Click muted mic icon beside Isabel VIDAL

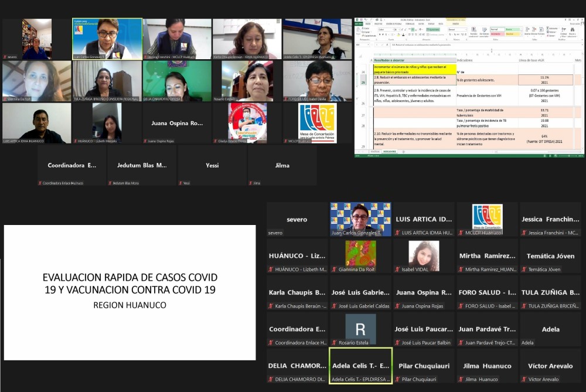point(397,270)
